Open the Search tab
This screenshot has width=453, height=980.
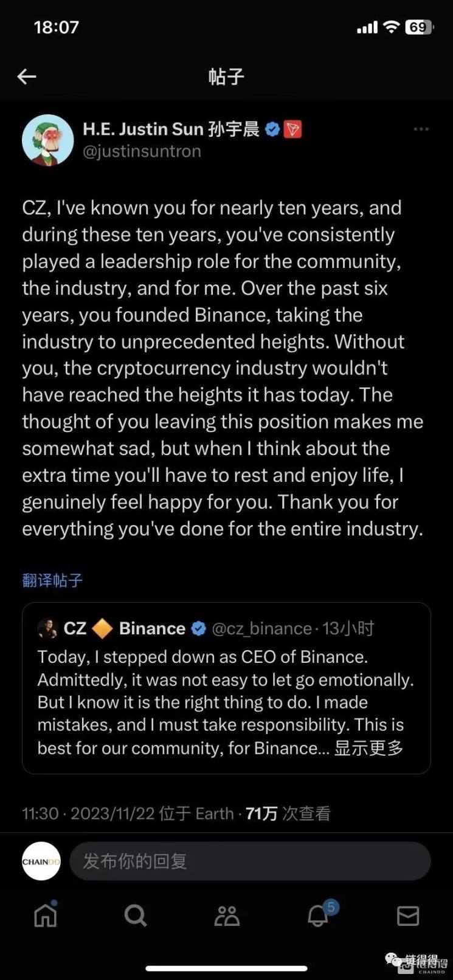(x=136, y=915)
